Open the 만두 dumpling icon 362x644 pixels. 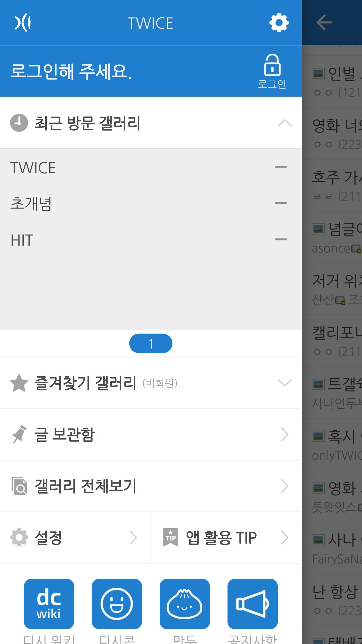185,604
